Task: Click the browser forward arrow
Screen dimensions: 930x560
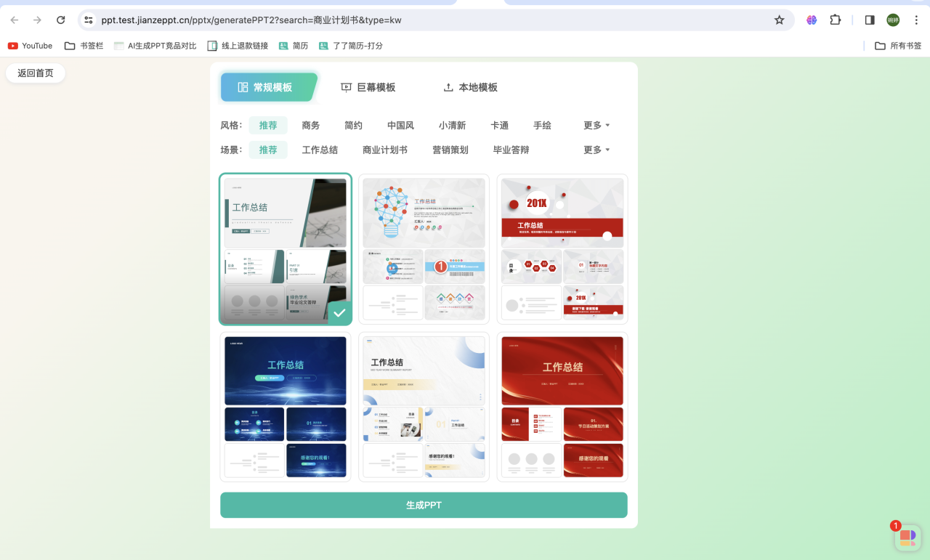Action: click(x=37, y=20)
